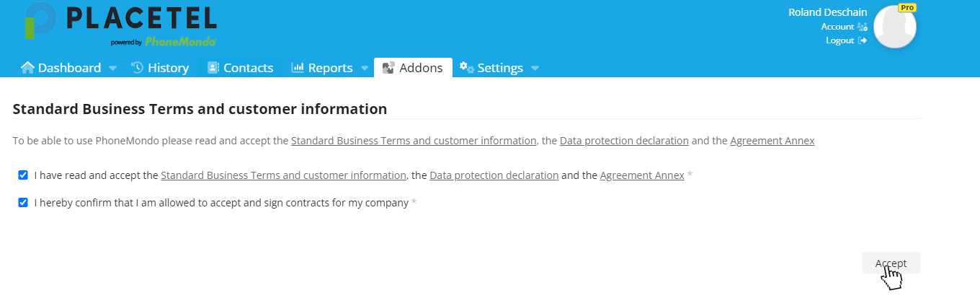This screenshot has height=306, width=980.
Task: Expand the Reports dropdown arrow
Action: coord(364,69)
